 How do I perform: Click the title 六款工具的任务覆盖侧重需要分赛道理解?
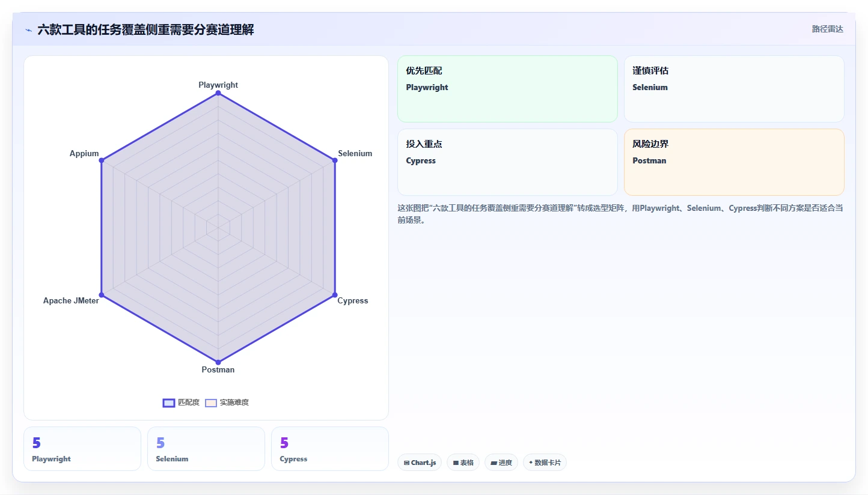click(x=145, y=30)
